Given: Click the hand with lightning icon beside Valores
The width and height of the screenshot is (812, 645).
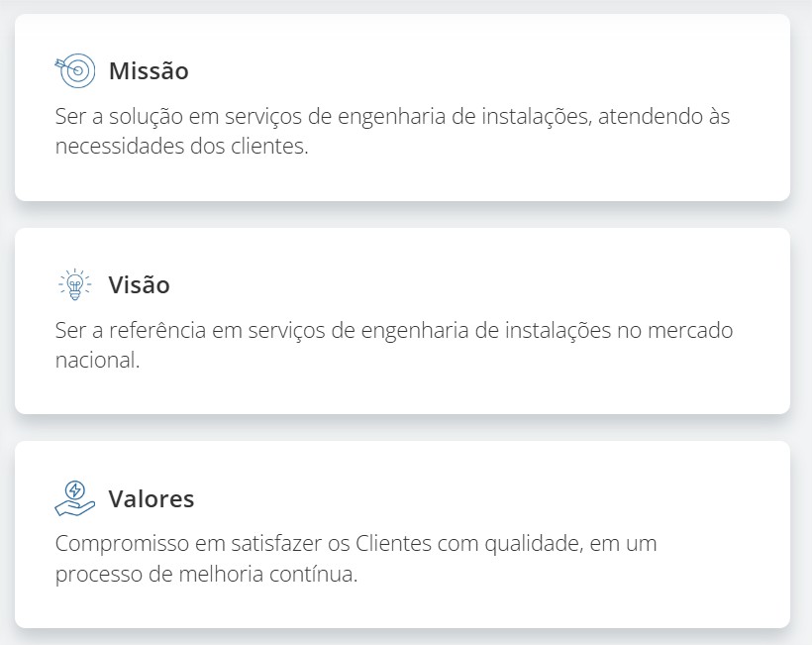Looking at the screenshot, I should click(74, 498).
